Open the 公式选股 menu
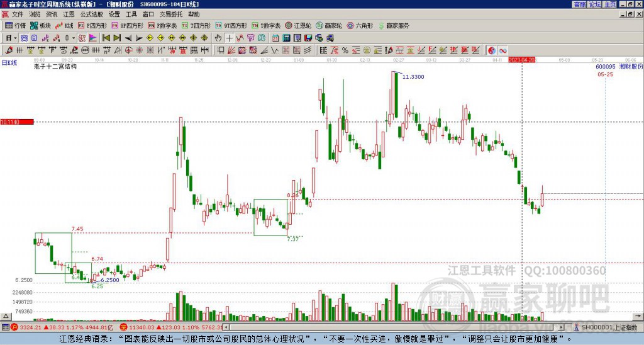The height and width of the screenshot is (345, 644). pos(91,14)
